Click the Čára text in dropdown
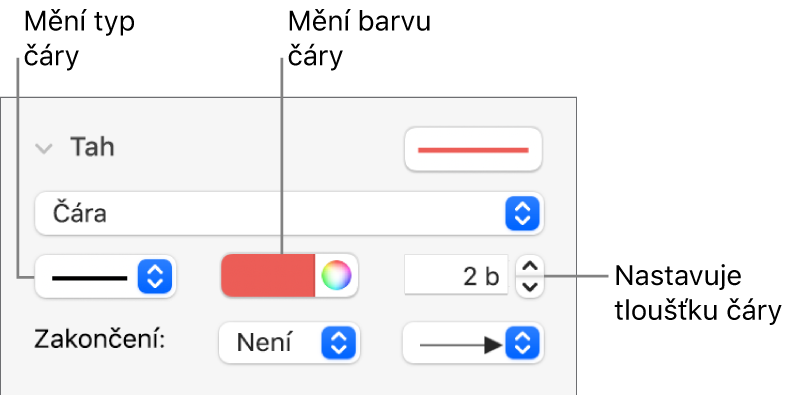The height and width of the screenshot is (395, 796). tap(79, 213)
